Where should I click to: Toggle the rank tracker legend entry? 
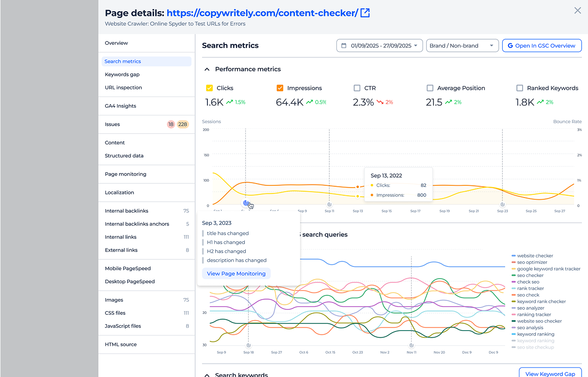pyautogui.click(x=528, y=289)
